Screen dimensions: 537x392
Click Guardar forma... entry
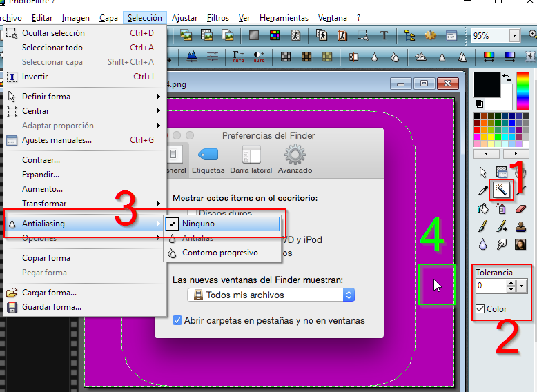(85, 307)
